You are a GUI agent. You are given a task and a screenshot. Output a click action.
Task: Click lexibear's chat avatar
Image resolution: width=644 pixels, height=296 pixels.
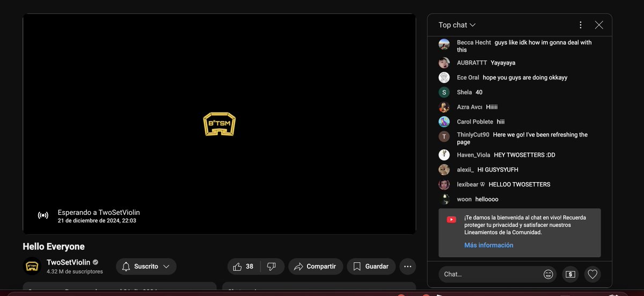pyautogui.click(x=444, y=184)
